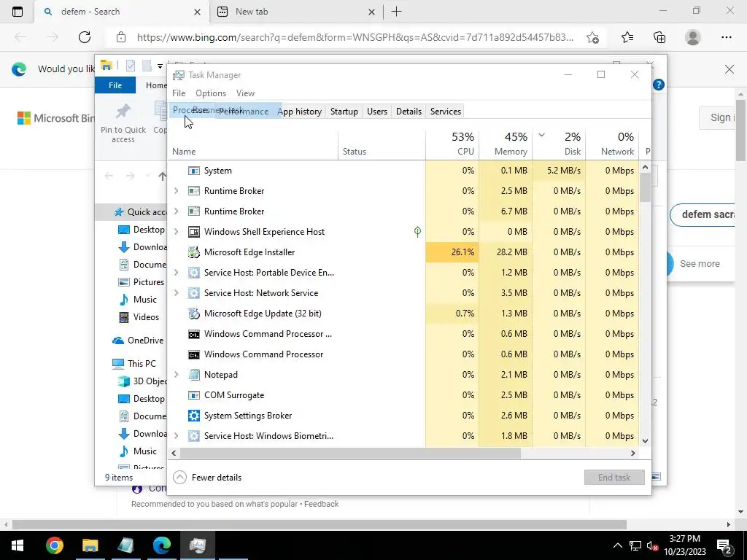Open File Explorer from the taskbar
The image size is (747, 560).
90,545
